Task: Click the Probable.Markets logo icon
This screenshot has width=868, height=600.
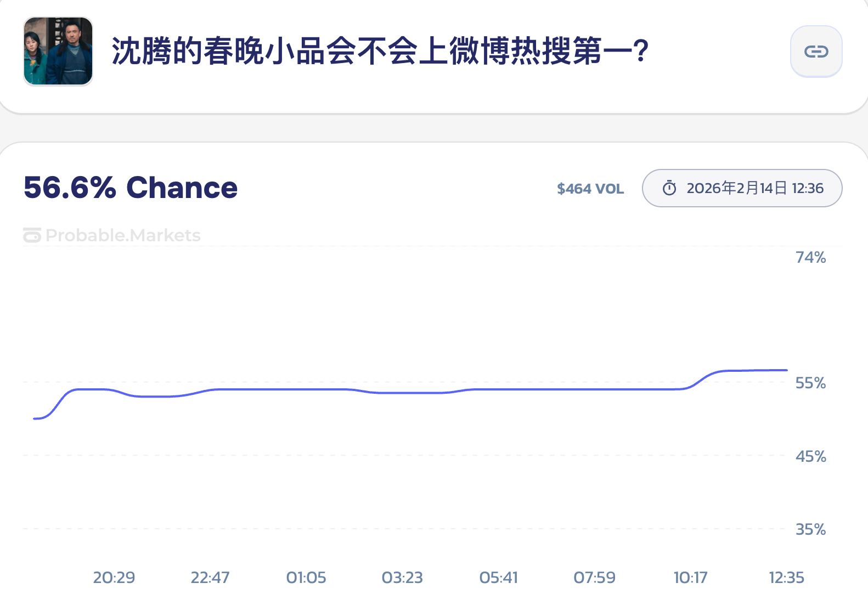Action: [x=32, y=235]
